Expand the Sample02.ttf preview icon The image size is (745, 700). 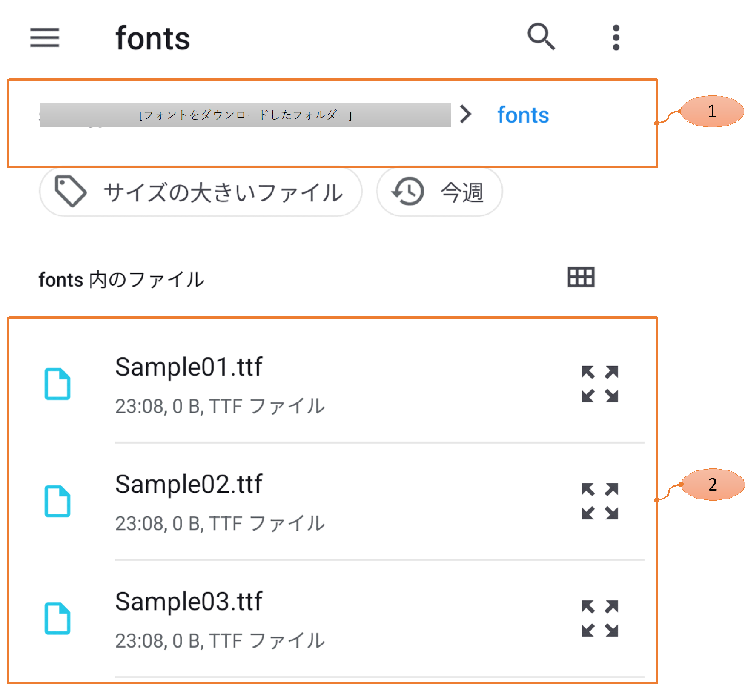pos(599,501)
